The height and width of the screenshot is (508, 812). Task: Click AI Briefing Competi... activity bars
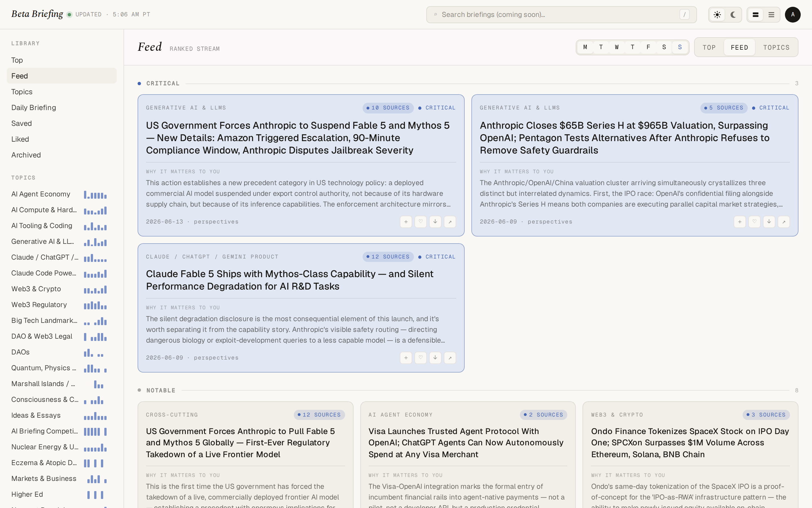95,432
